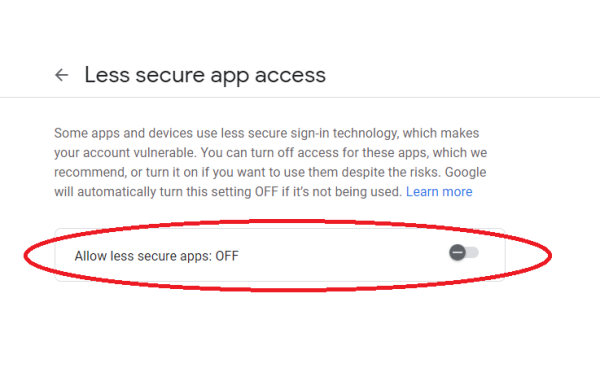Go back using the left arrow icon

(x=62, y=75)
